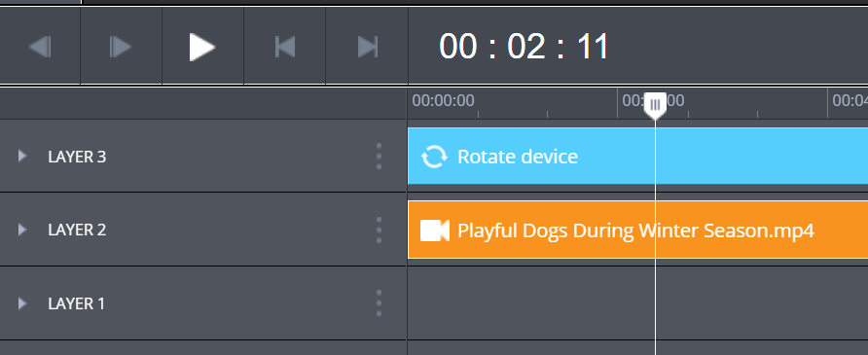Select the LAYER 1 label
This screenshot has width=868, height=355.
tap(77, 303)
